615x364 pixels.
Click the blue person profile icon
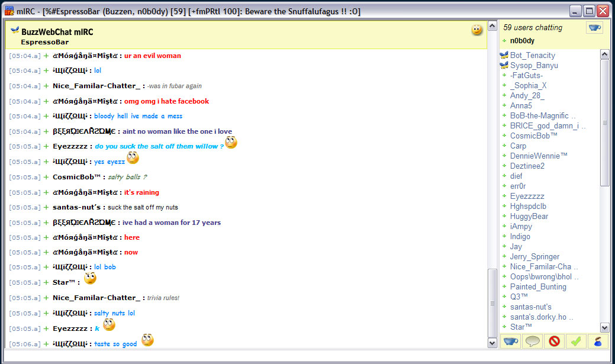[598, 342]
